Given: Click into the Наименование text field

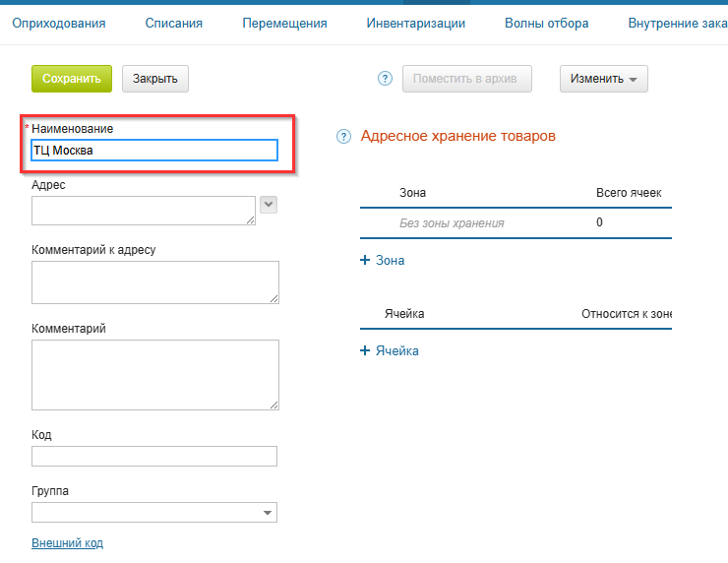Looking at the screenshot, I should point(154,151).
